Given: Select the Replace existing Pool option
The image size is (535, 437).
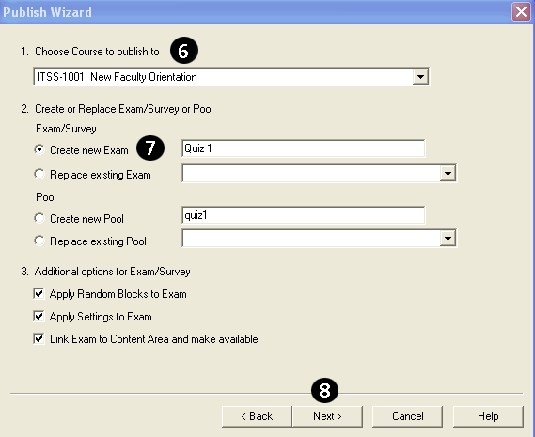Looking at the screenshot, I should [x=40, y=241].
